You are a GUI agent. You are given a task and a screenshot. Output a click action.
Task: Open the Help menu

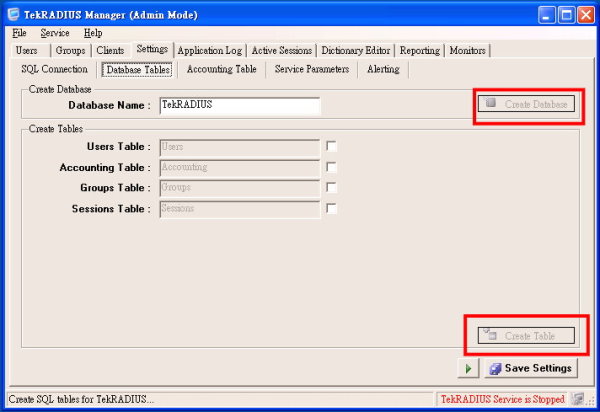pyautogui.click(x=93, y=33)
